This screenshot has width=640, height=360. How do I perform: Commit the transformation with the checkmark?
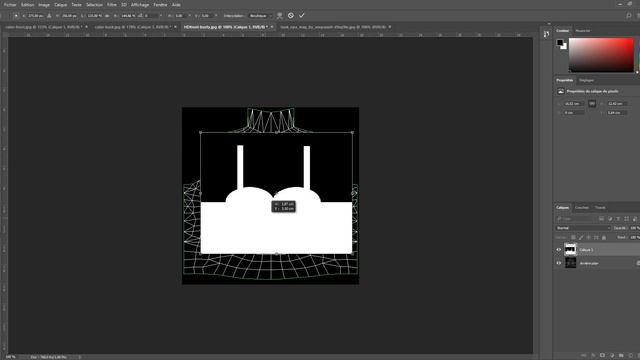302,16
